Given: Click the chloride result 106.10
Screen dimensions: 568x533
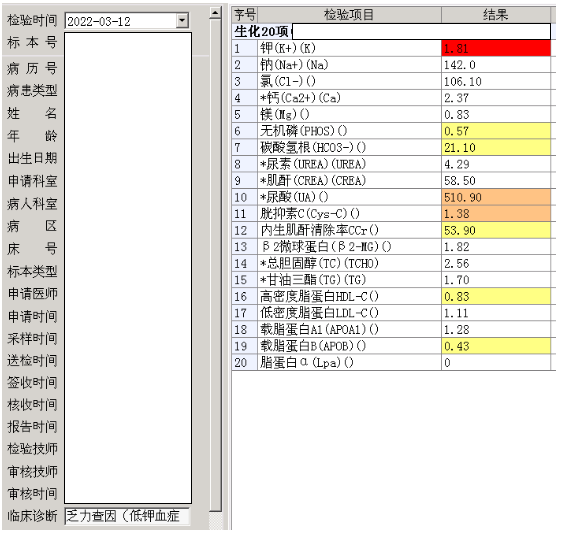Looking at the screenshot, I should pos(496,82).
